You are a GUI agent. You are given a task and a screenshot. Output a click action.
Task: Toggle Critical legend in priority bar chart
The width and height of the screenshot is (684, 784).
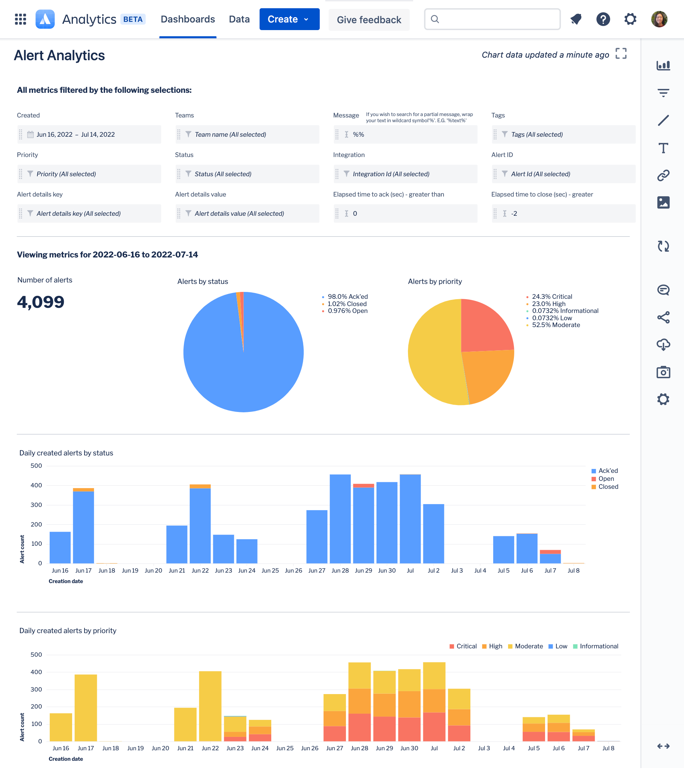click(463, 646)
